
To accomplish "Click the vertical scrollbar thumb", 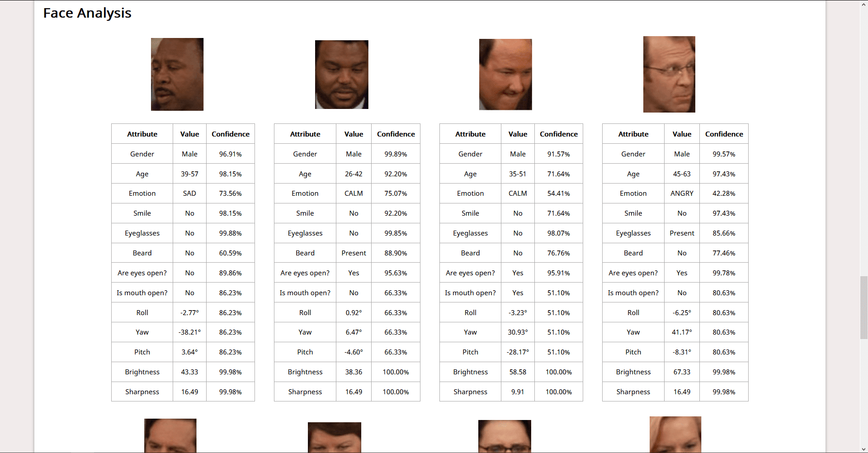I will click(x=864, y=307).
